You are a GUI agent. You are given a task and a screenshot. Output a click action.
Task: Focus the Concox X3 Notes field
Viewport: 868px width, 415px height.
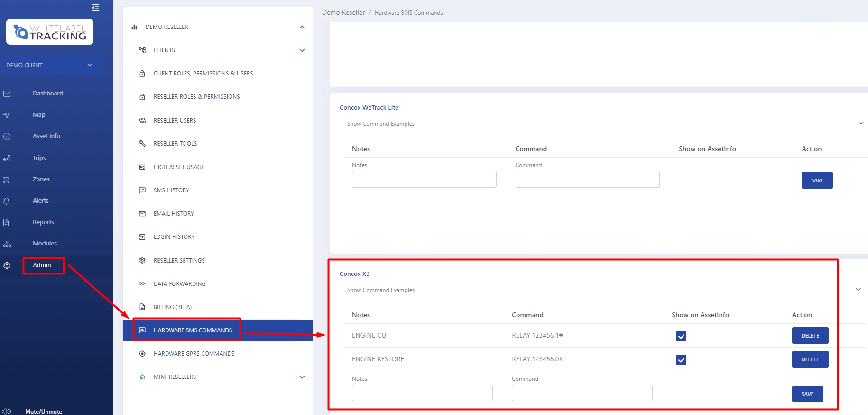tap(422, 393)
